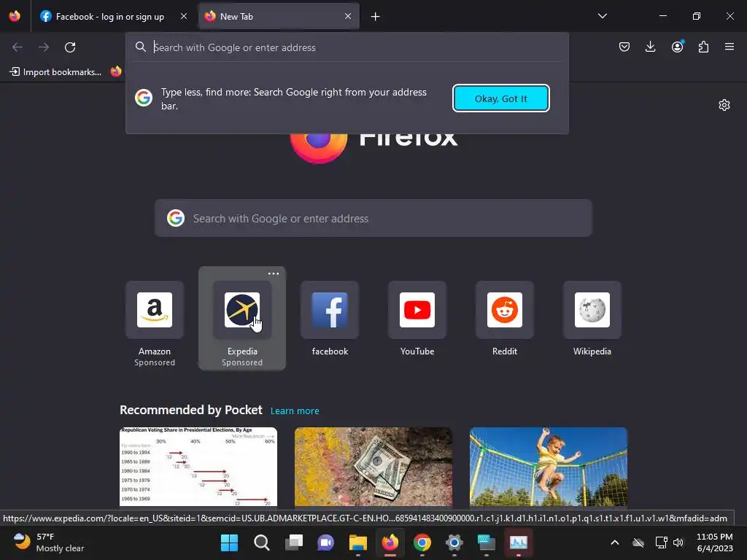The height and width of the screenshot is (560, 747).
Task: Expand the list all tabs chevron
Action: [x=602, y=16]
